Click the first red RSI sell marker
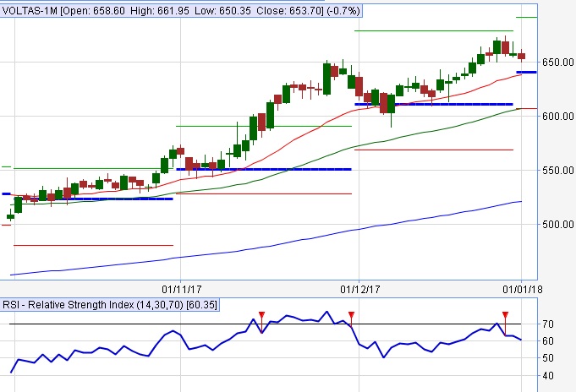The image size is (576, 392). [261, 315]
